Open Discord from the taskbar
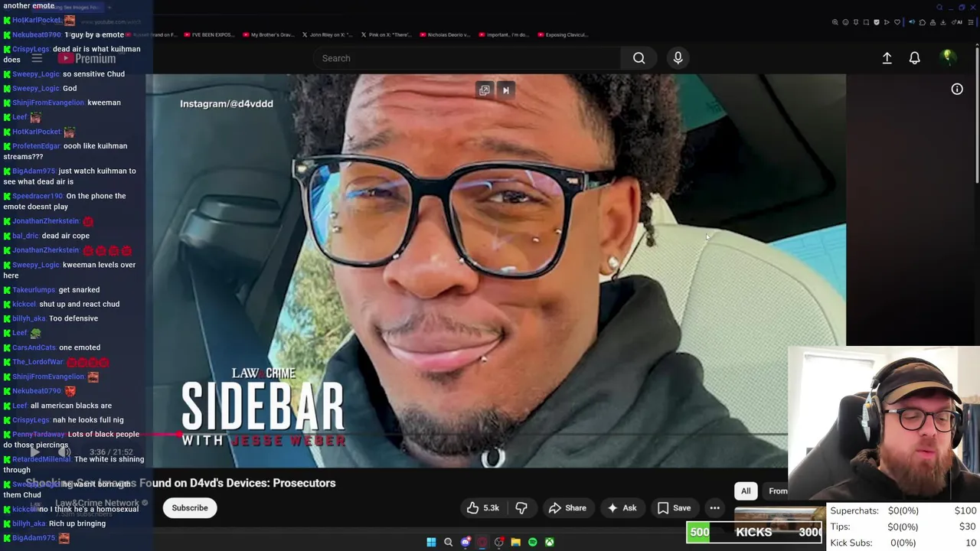This screenshot has width=980, height=551. point(465,543)
